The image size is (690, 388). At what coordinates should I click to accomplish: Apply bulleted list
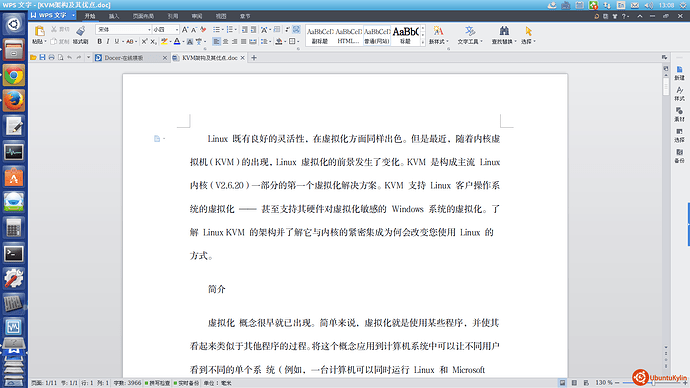(216, 29)
